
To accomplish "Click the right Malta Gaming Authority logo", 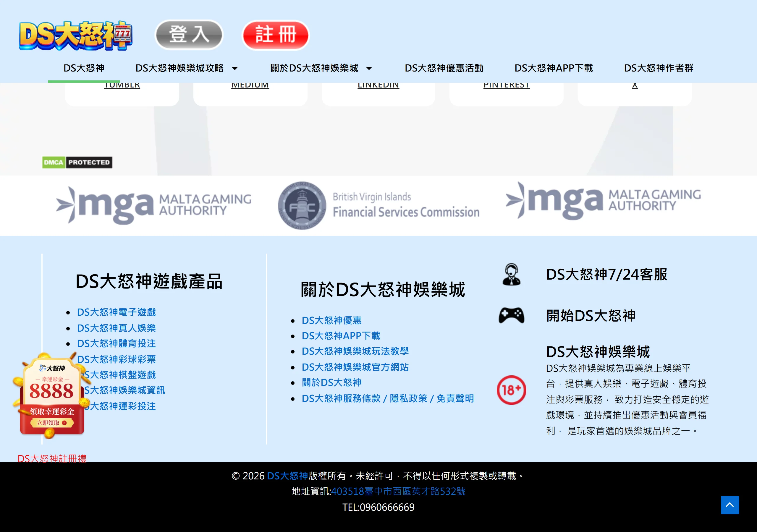I will coord(603,200).
